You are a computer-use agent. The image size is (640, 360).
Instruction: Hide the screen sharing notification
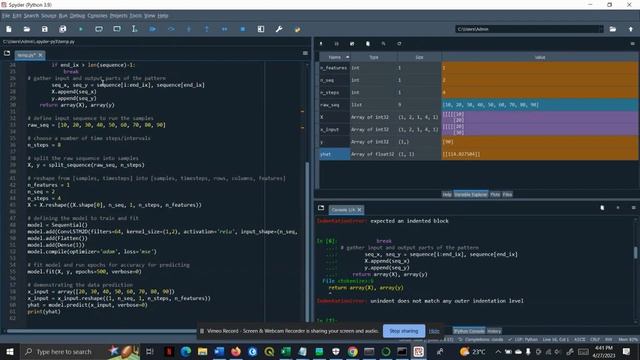[434, 331]
